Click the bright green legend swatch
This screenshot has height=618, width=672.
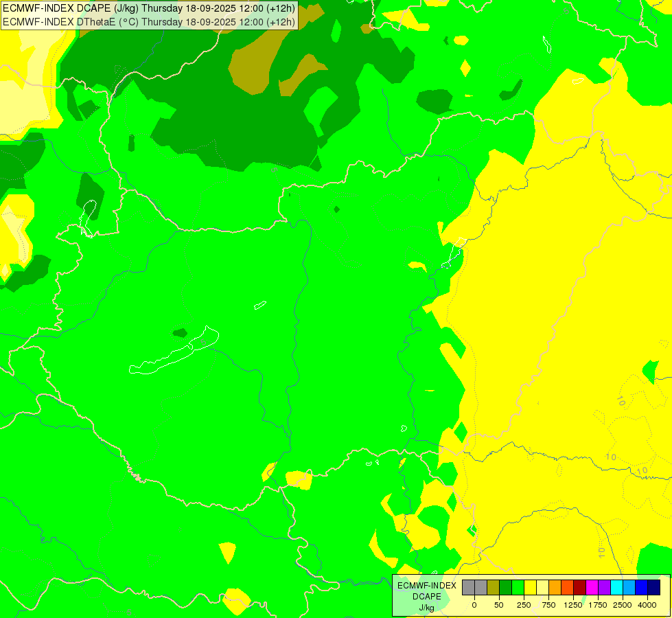[x=518, y=588]
